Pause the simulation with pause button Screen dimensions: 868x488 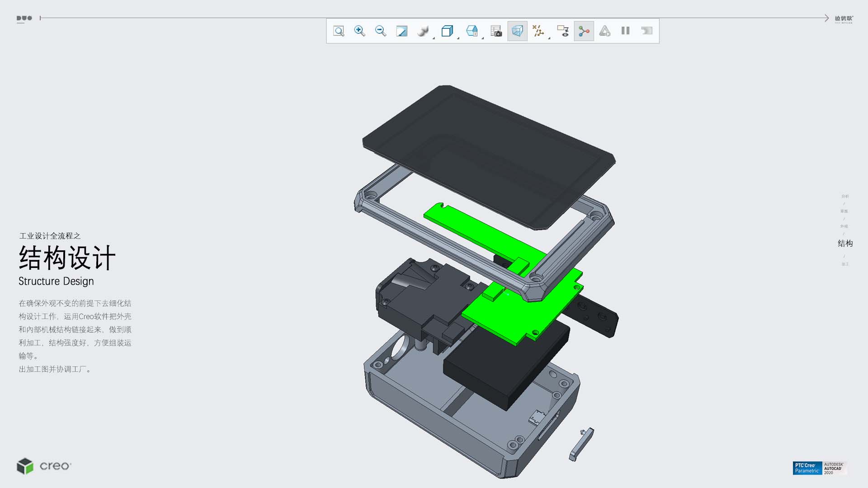[626, 31]
